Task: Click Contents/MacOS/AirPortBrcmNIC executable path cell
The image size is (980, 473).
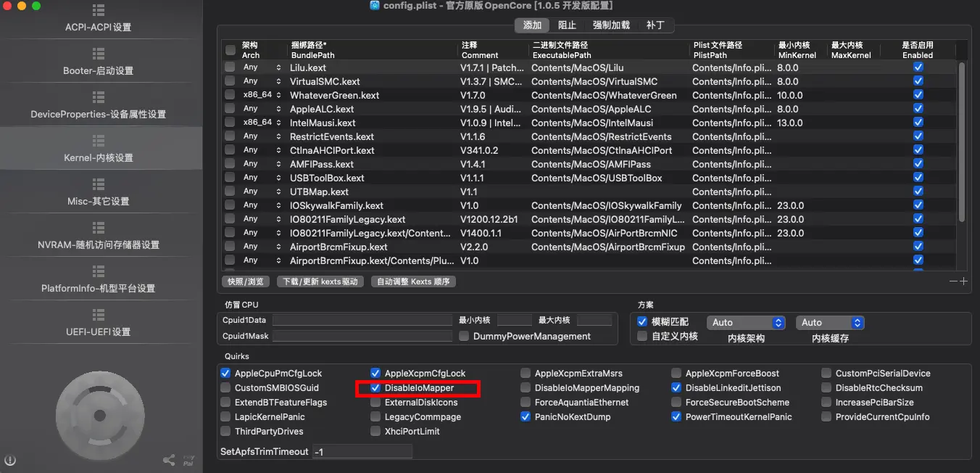Action: tap(605, 233)
